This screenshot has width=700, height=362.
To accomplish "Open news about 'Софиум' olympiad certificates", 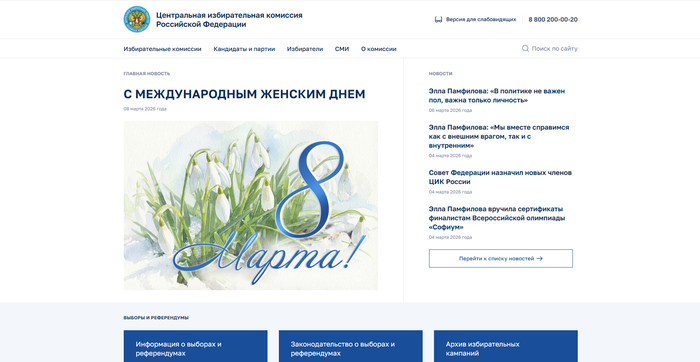I will point(497,218).
